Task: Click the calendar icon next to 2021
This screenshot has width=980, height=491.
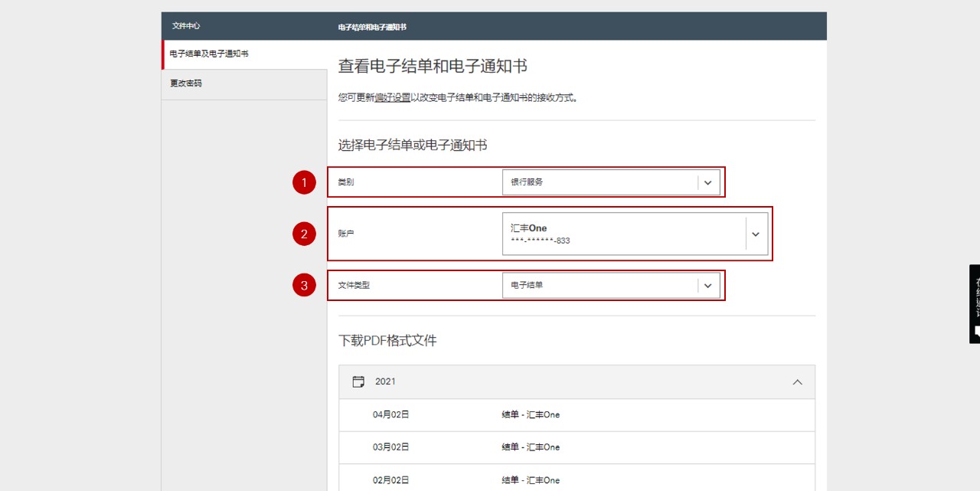Action: (x=358, y=381)
